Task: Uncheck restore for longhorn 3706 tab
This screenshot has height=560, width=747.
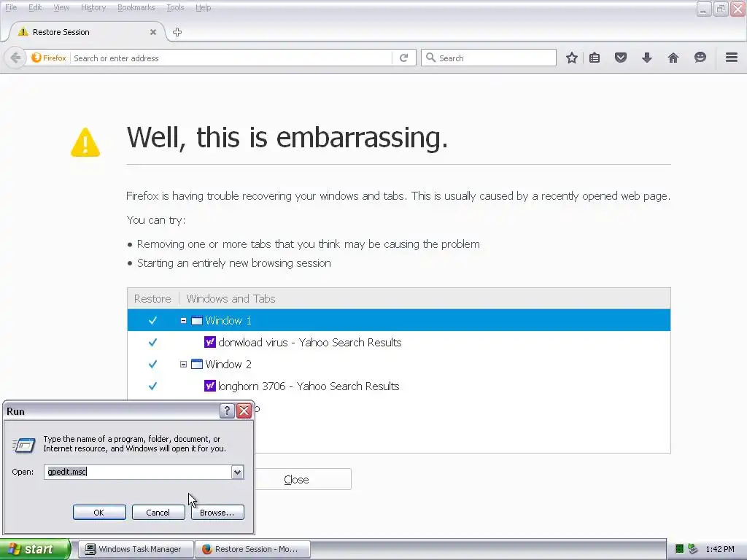Action: [152, 386]
